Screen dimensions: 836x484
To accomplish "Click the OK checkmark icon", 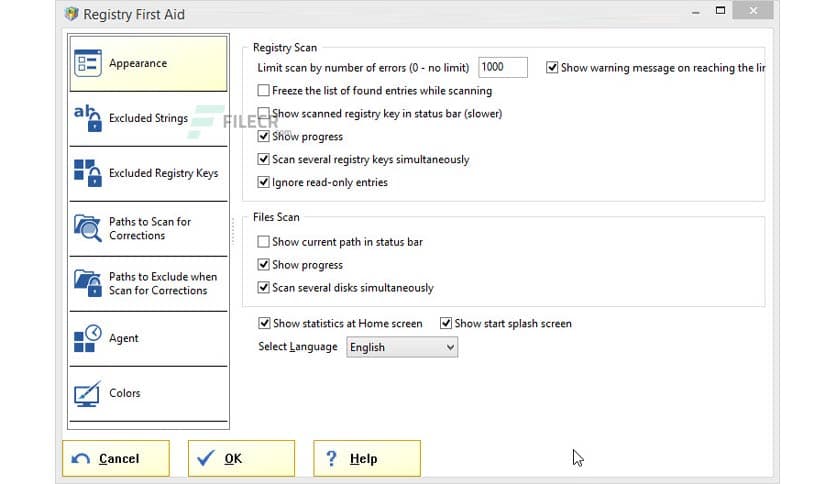I will 206,458.
